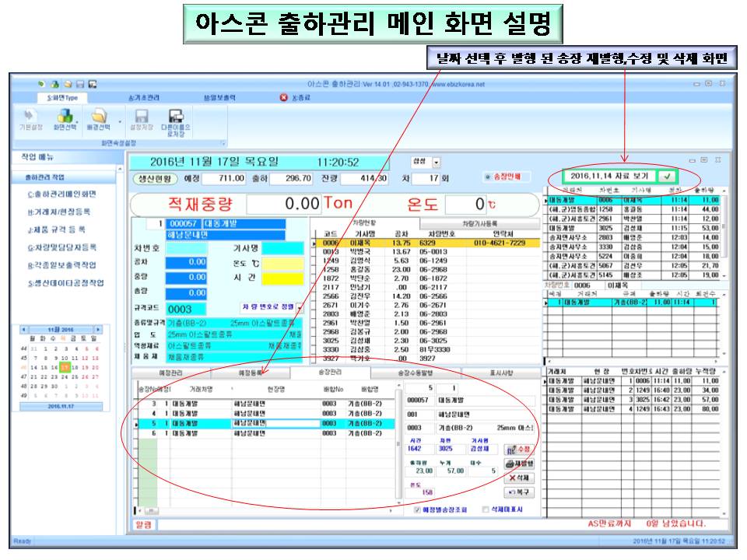Screen dimensions: 747x560
Task: Select shipment row 송지면사무소 3330
Action: (633, 247)
